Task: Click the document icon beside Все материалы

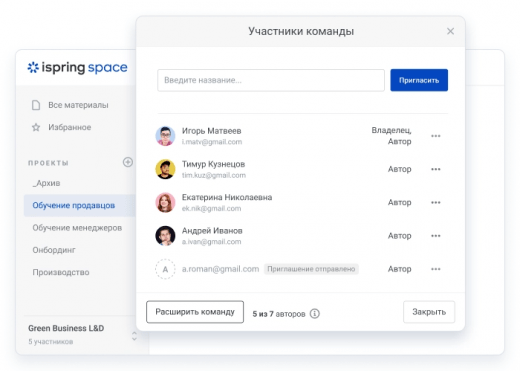Action: (x=36, y=105)
